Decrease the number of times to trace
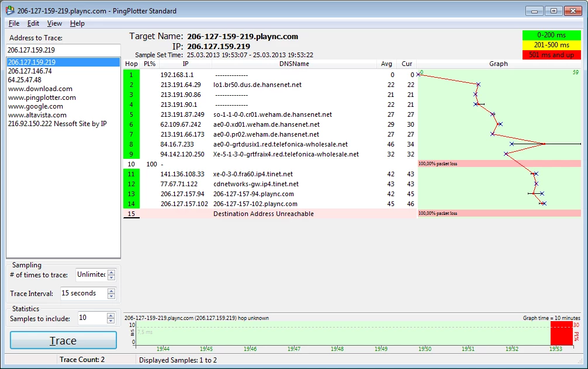Screen dimensions: 588x369 (x=112, y=277)
